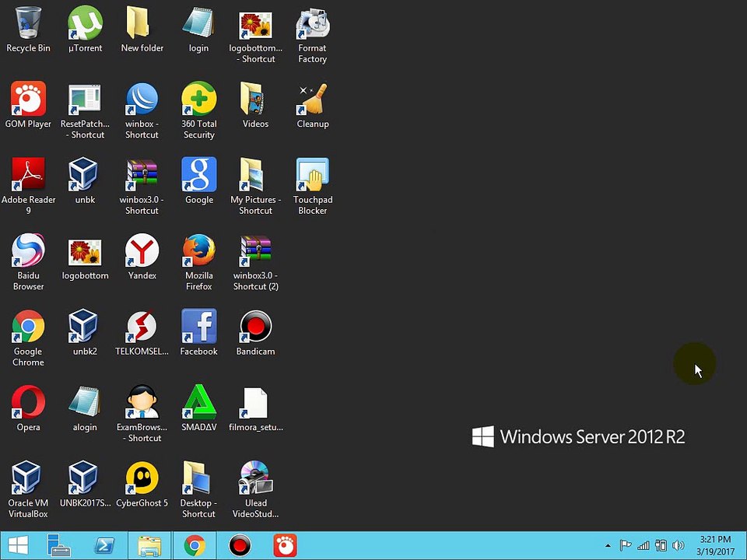Switch to Bandicam in the taskbar
The image size is (747, 560).
tap(240, 545)
